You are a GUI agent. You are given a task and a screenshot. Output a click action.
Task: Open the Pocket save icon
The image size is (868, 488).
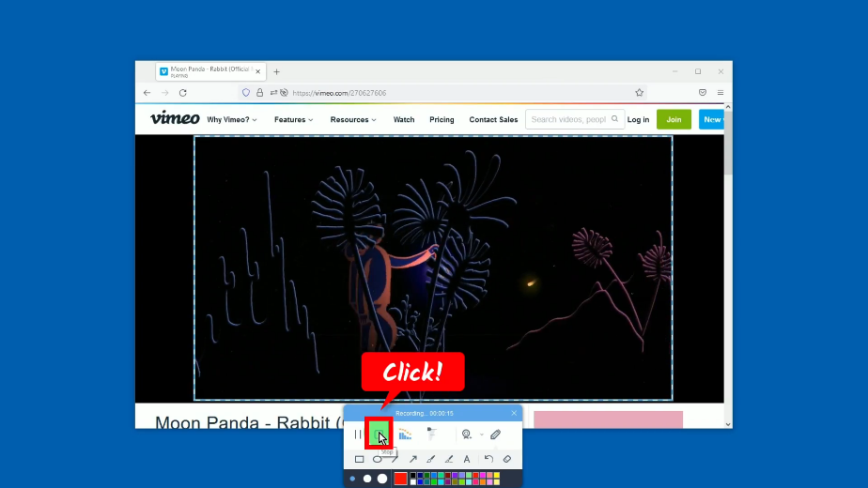(703, 93)
